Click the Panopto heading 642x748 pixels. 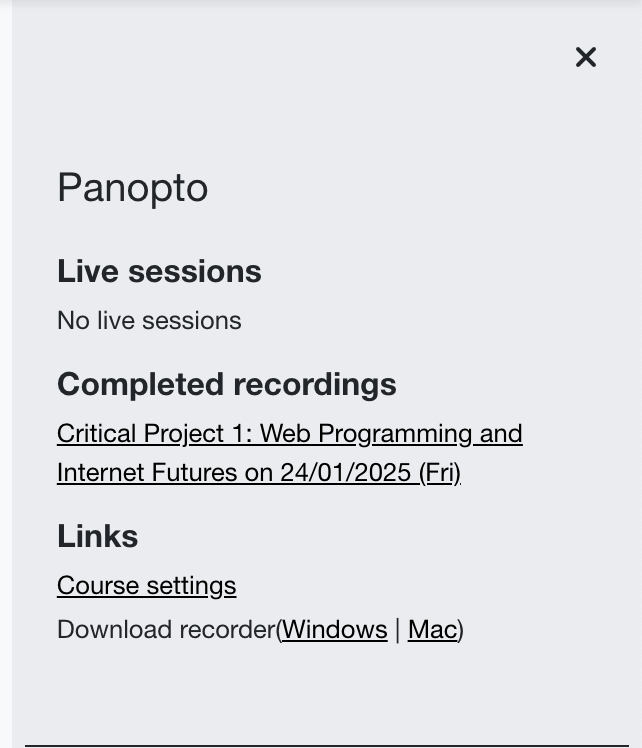pyautogui.click(x=132, y=187)
